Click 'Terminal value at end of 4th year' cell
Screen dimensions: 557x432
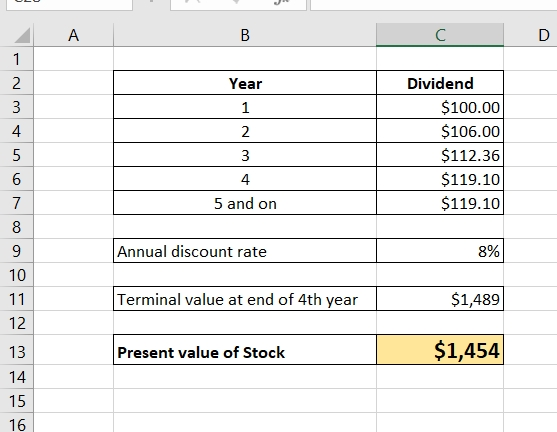pos(245,299)
